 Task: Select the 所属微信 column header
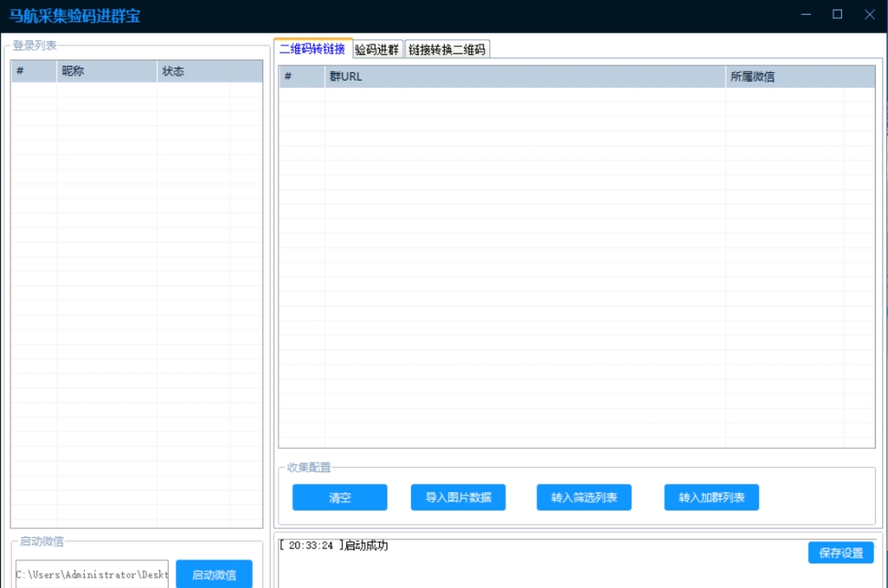(800, 76)
